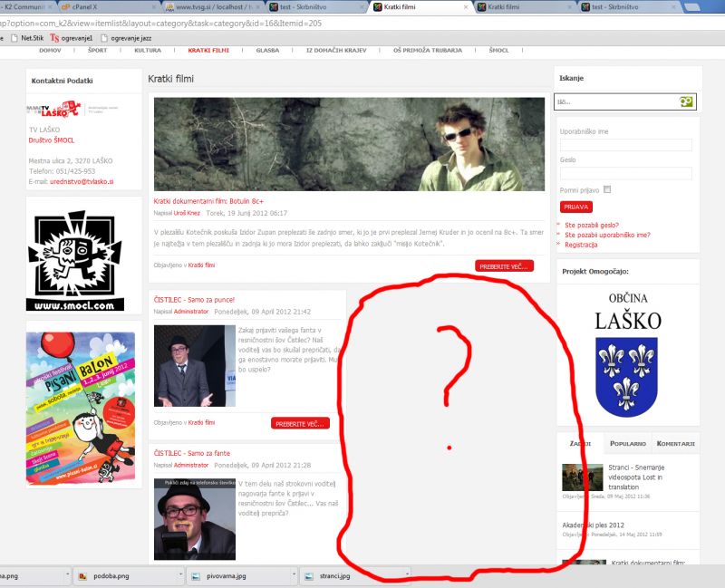This screenshot has width=725, height=588.
Task: Click the PRIJAVA login button
Action: (x=575, y=207)
